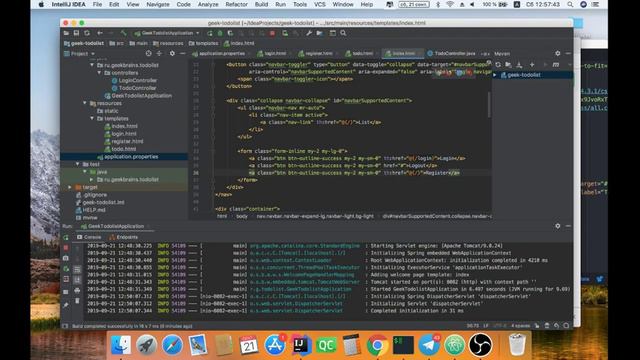
Task: Switch to Console tab in Run panel
Action: point(89,237)
